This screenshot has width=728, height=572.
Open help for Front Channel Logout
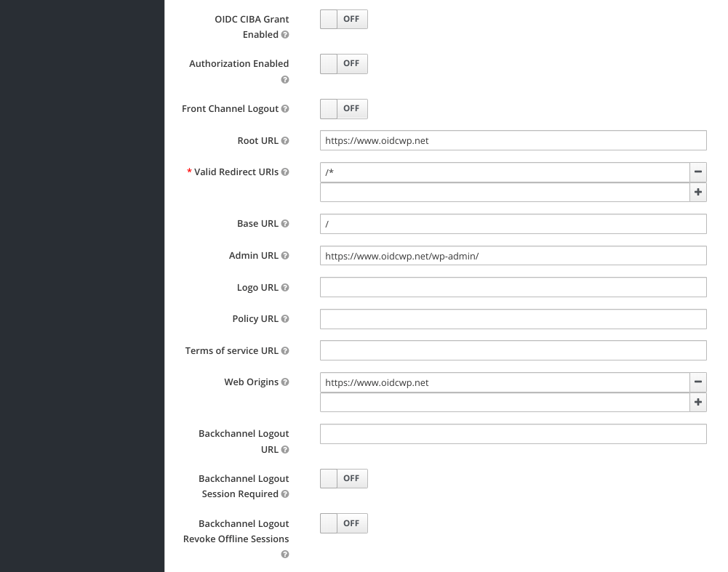[285, 108]
